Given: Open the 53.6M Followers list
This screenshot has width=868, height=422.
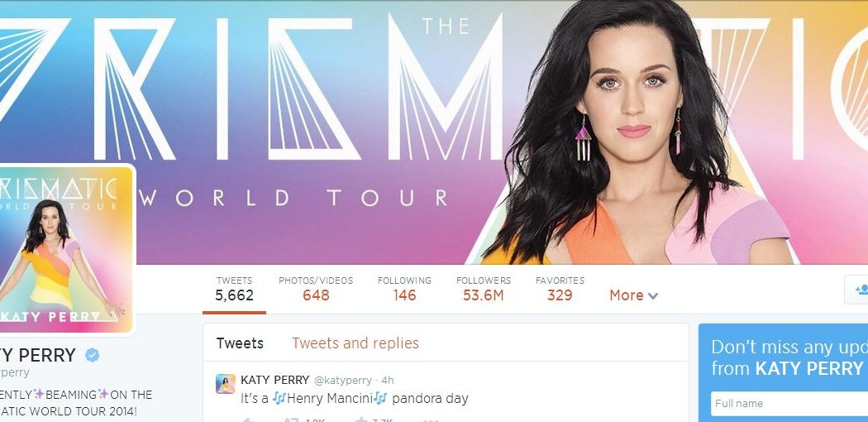Looking at the screenshot, I should pos(484,289).
